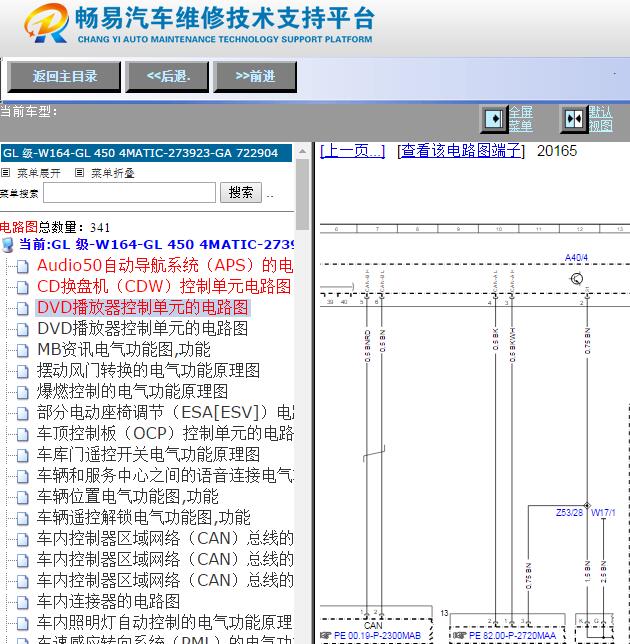
Task: Open 查看该电路图端子 link
Action: (x=461, y=151)
